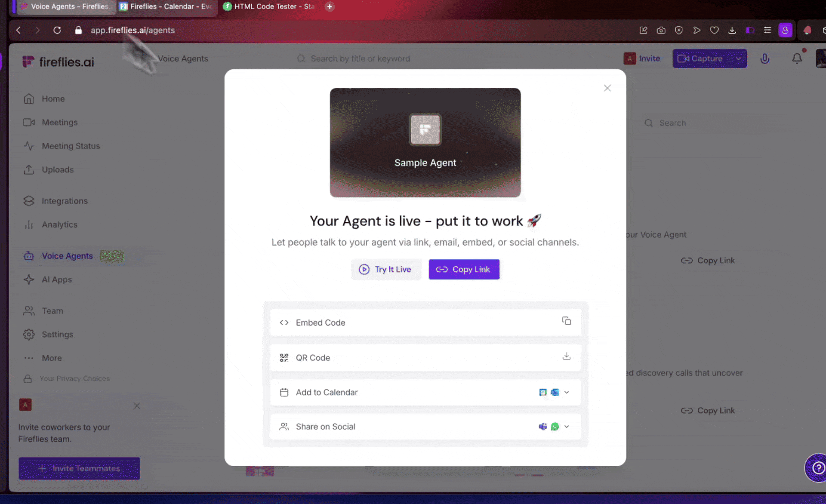Open Integrations from the sidebar

[65, 201]
